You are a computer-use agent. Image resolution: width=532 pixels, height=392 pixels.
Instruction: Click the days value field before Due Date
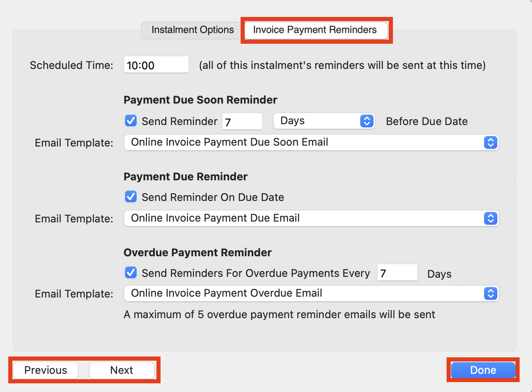point(242,121)
